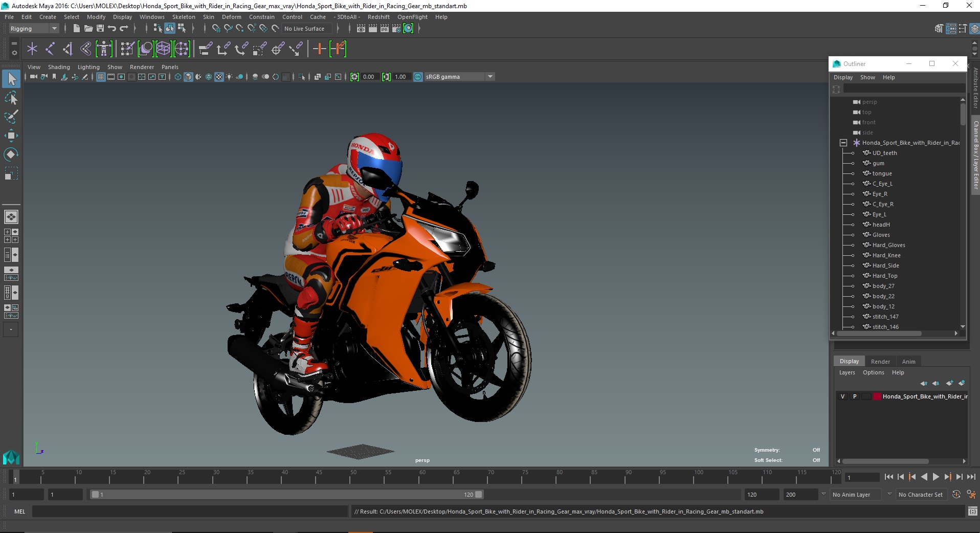Toggle layer visibility V box
This screenshot has width=980, height=533.
842,396
